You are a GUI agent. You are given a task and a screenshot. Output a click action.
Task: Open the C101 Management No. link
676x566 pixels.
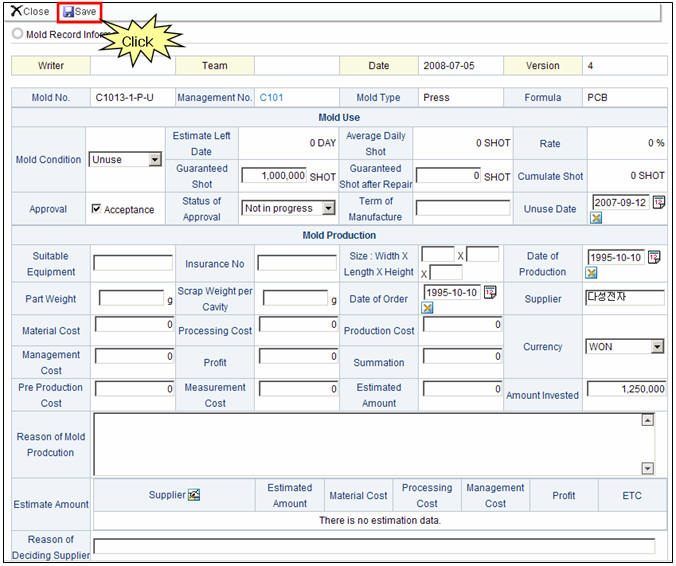coord(270,98)
